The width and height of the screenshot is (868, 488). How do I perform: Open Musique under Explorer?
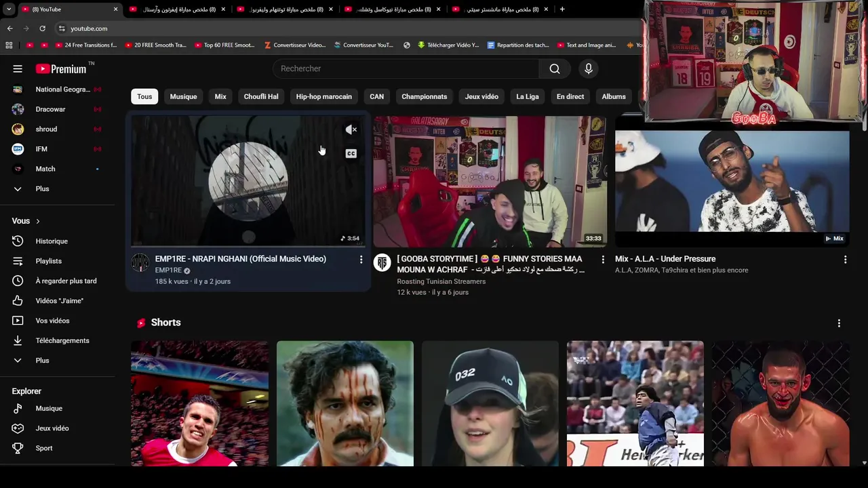[x=57, y=409]
